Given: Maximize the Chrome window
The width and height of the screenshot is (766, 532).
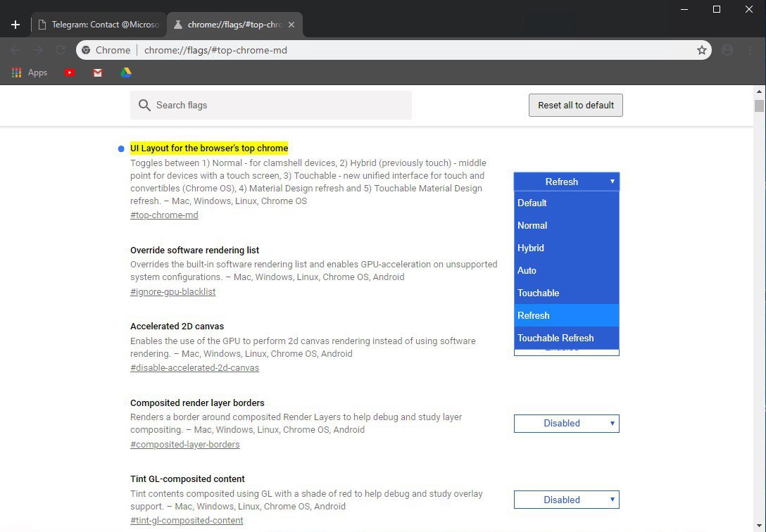Looking at the screenshot, I should tap(717, 9).
